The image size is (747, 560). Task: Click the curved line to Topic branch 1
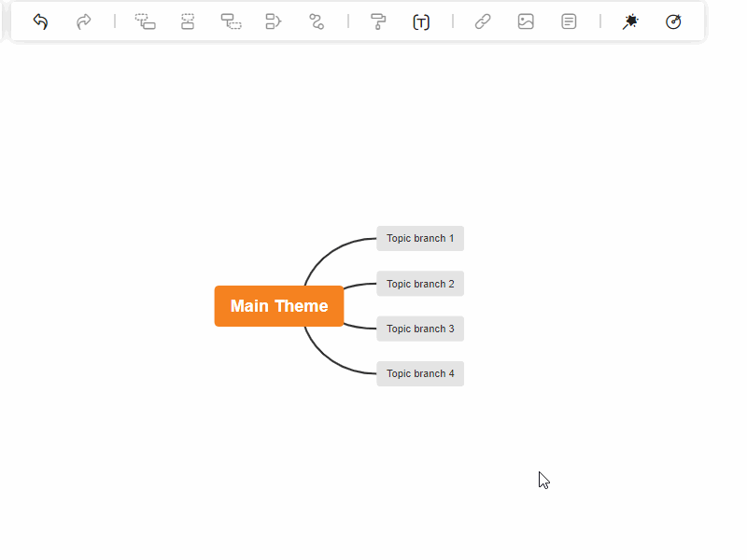pos(327,254)
